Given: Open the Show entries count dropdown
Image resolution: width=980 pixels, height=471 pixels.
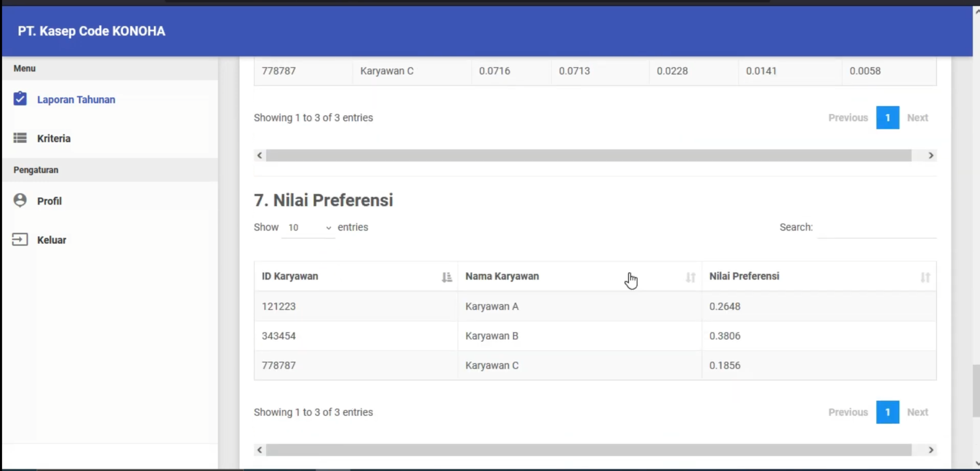Looking at the screenshot, I should [308, 227].
